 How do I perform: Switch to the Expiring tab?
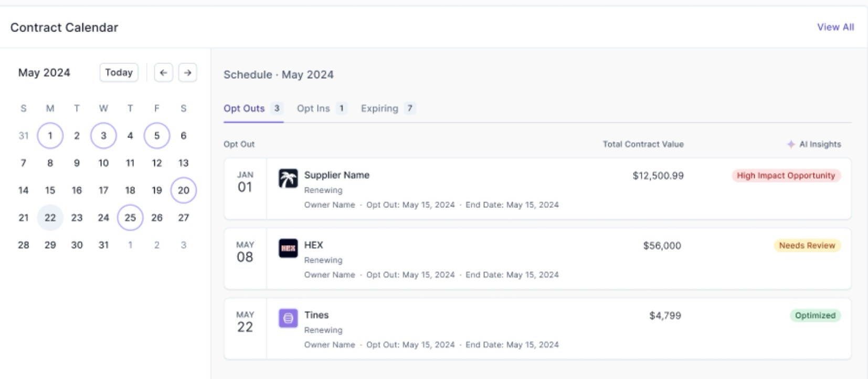(379, 109)
